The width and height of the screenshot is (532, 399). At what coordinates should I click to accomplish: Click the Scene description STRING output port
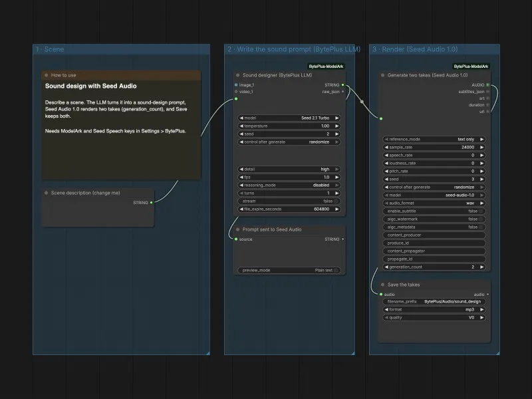[x=152, y=203]
